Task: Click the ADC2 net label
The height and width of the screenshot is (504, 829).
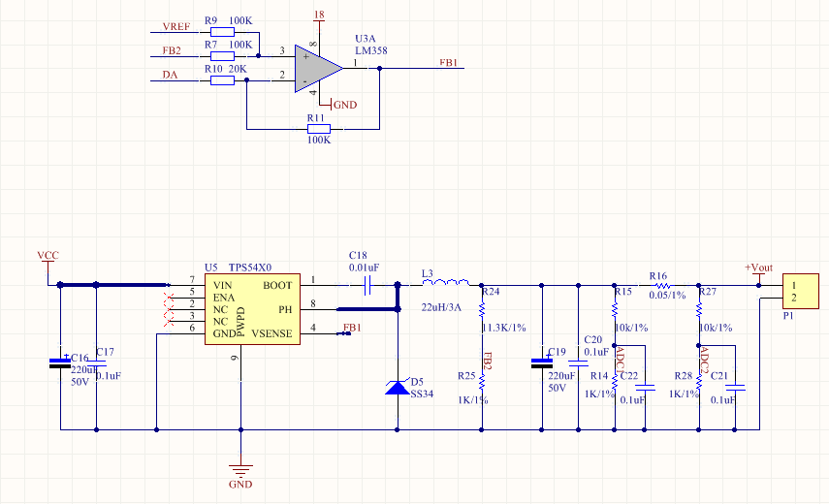Action: pyautogui.click(x=704, y=361)
